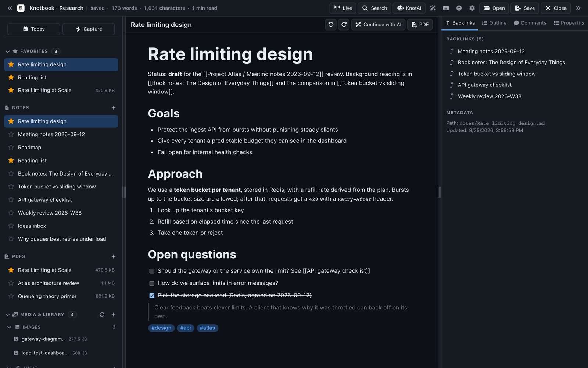This screenshot has height=368, width=588.
Task: Open the Backlinks tab
Action: coord(460,23)
